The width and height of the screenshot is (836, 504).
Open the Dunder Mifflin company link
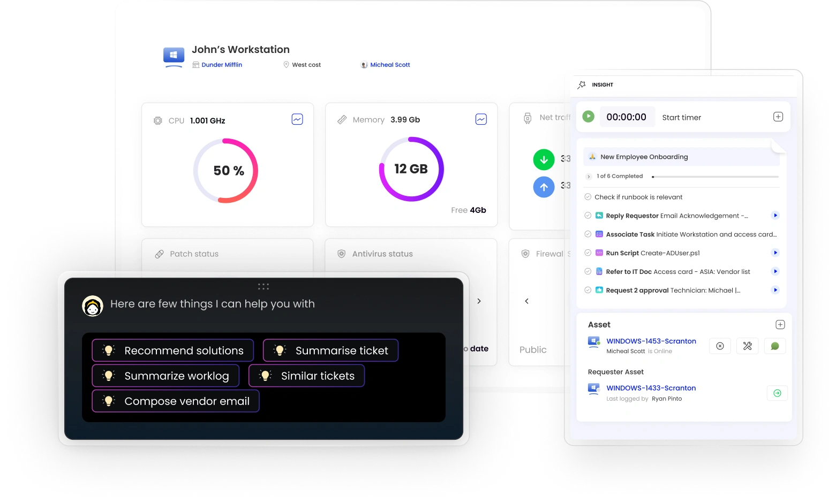(x=222, y=65)
